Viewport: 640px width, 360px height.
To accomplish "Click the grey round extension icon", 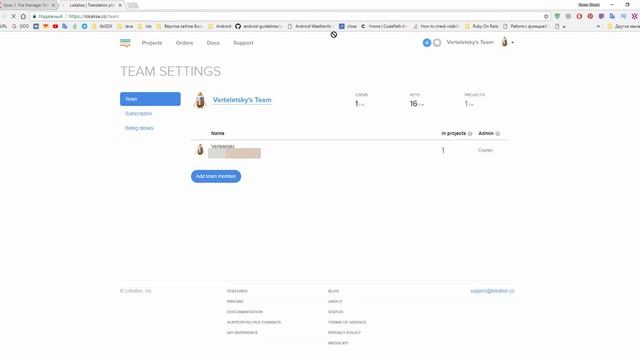I will [x=568, y=16].
